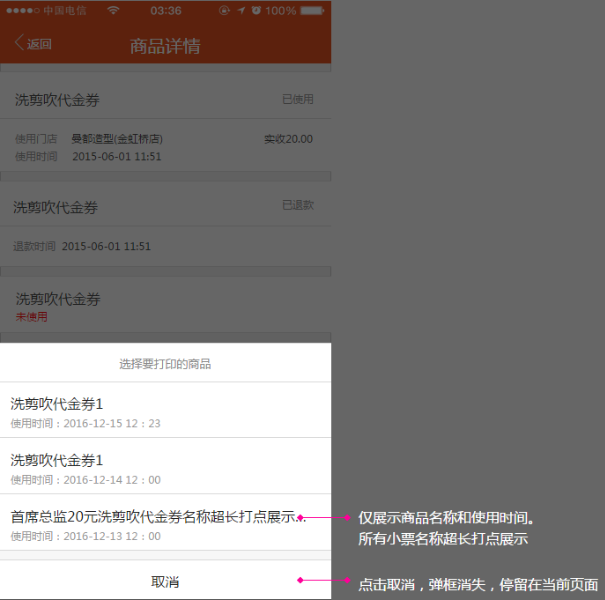The image size is (605, 600).
Task: Click the 使用门店 field label
Action: pos(36,139)
